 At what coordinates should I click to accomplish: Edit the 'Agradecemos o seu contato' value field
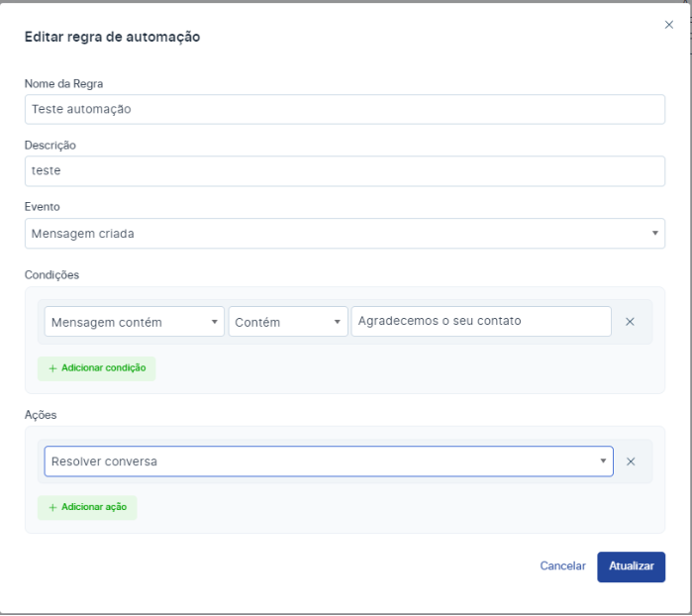(x=481, y=321)
